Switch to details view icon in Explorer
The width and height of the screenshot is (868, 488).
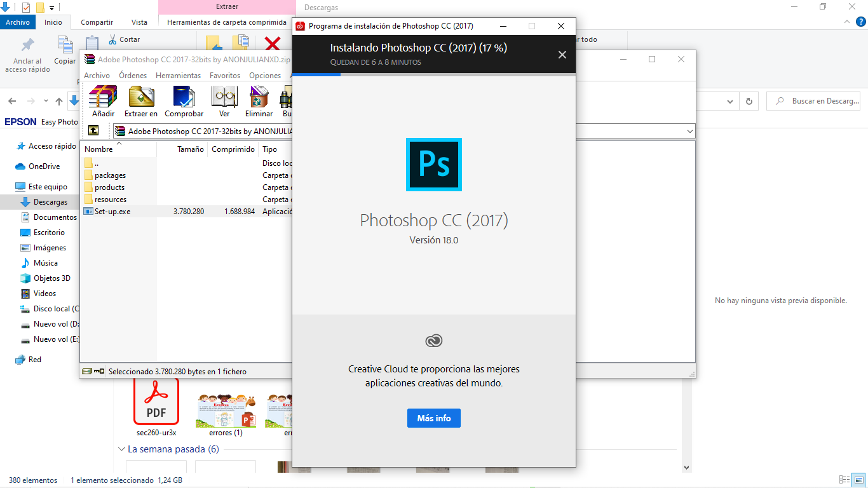(x=844, y=480)
